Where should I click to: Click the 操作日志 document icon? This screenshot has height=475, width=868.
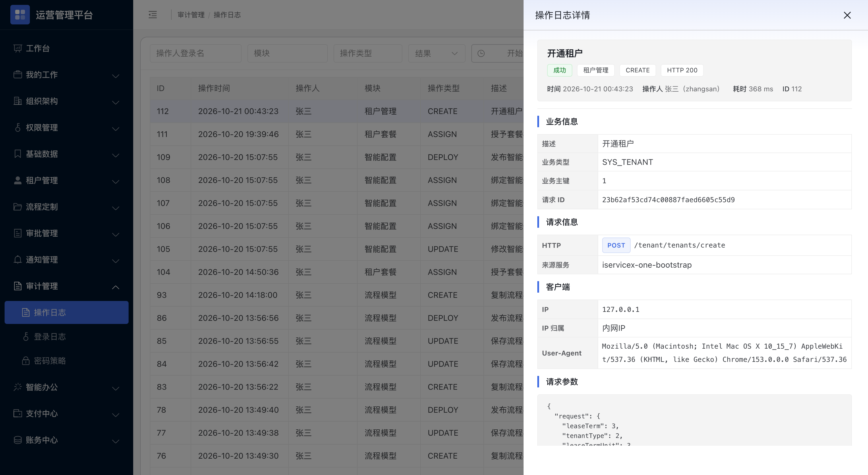pos(26,312)
